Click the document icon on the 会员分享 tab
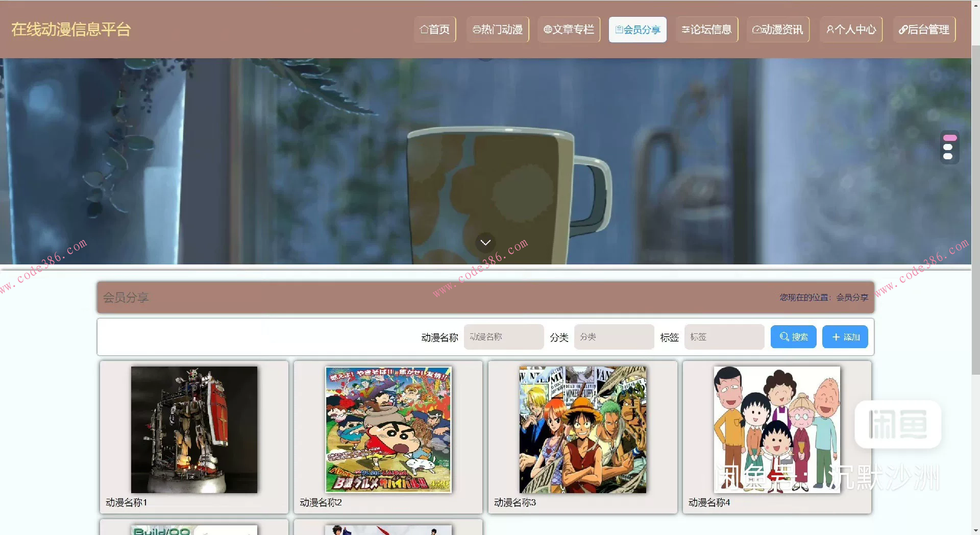This screenshot has height=535, width=980. pos(619,29)
